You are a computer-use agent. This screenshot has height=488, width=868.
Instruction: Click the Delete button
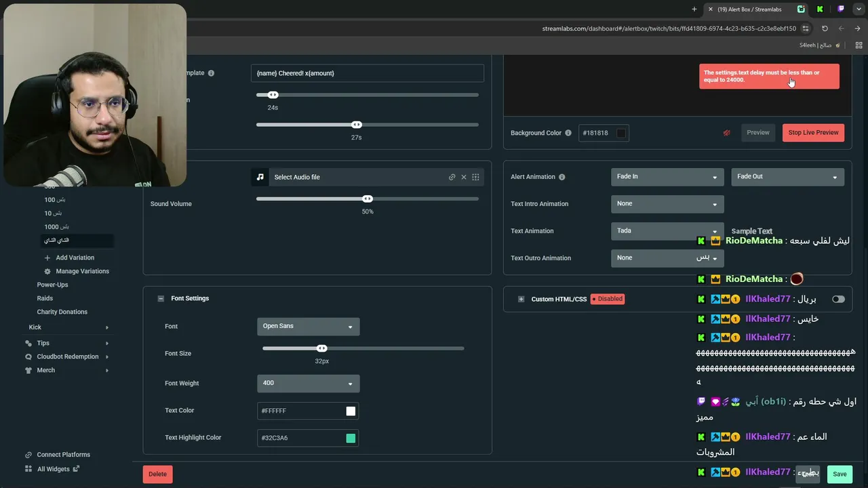pyautogui.click(x=158, y=474)
